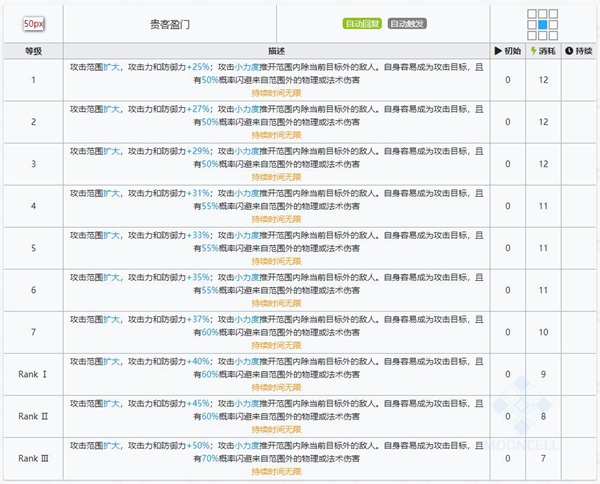The width and height of the screenshot is (600, 484).
Task: Click the +40% value in Rank Ⅰ description
Action: click(198, 362)
